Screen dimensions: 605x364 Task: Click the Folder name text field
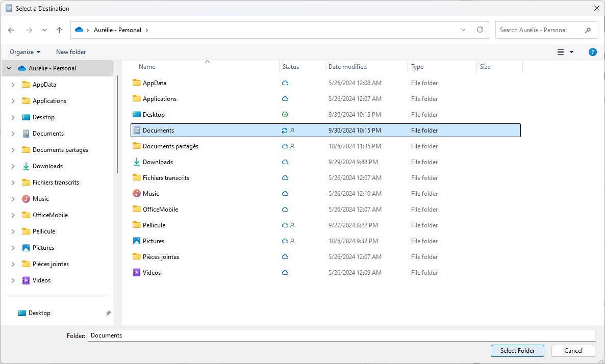click(341, 335)
